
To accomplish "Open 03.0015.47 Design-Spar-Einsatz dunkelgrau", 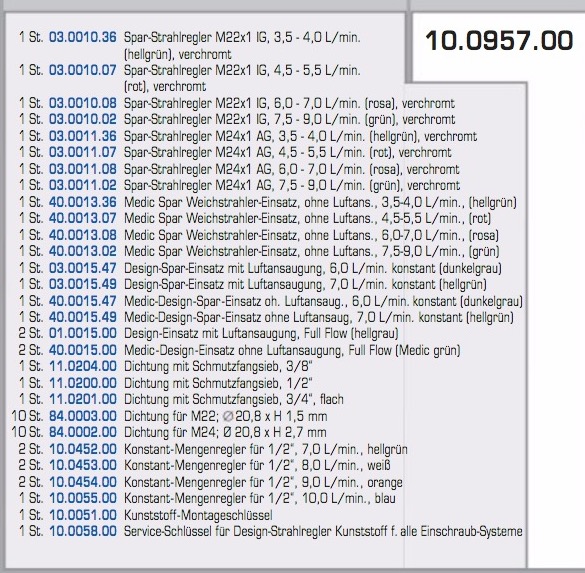I will click(x=82, y=268).
